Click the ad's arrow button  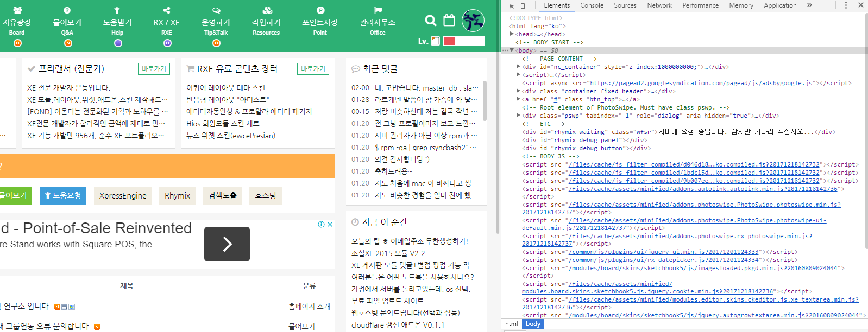[x=227, y=244]
